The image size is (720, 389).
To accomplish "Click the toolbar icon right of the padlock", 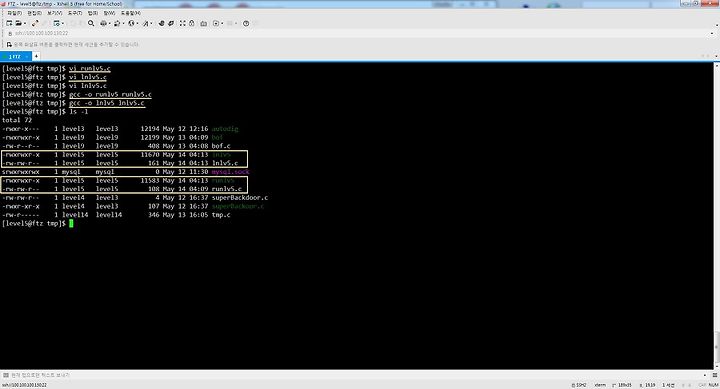I will click(x=203, y=23).
